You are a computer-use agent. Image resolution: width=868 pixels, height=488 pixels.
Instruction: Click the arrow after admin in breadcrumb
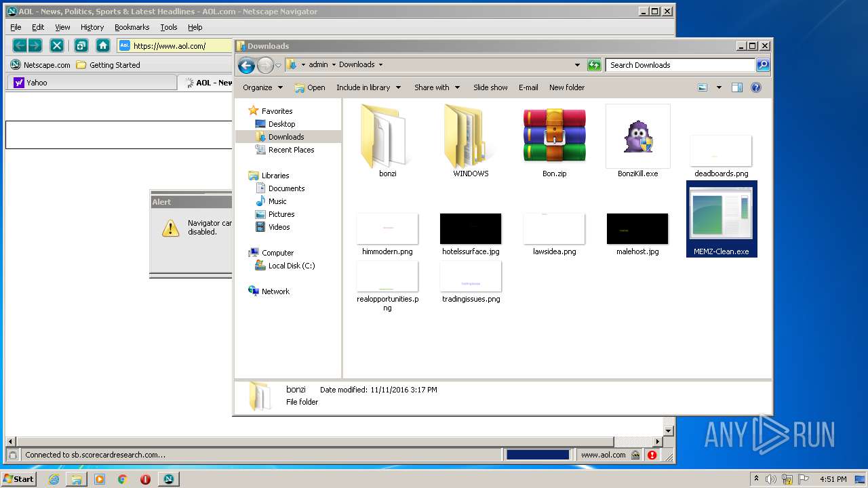(x=333, y=65)
